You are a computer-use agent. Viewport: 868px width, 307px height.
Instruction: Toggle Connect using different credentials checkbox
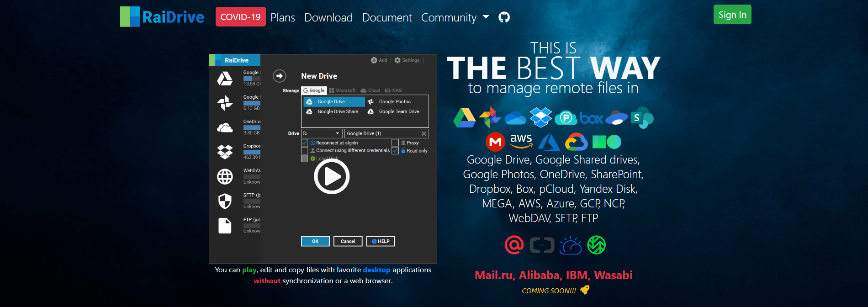[305, 151]
